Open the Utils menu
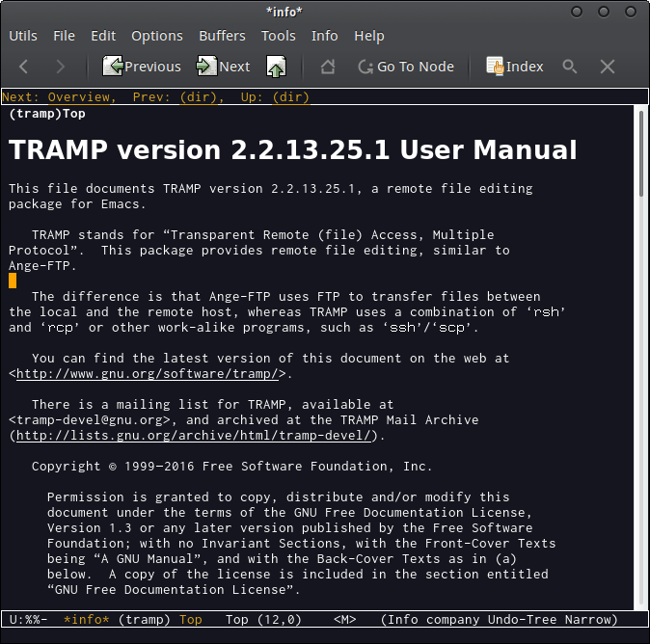This screenshot has height=644, width=650. tap(23, 36)
